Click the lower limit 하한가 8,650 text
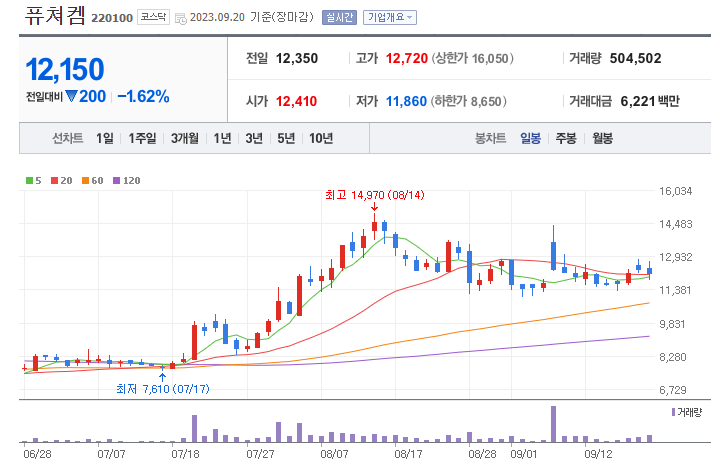Screen dimensions: 711x475 468,101
